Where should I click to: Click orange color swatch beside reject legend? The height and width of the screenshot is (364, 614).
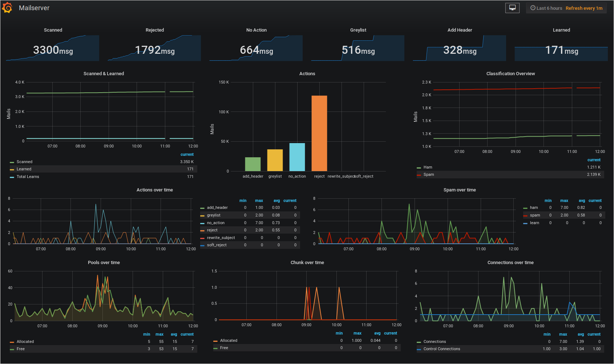[202, 231]
